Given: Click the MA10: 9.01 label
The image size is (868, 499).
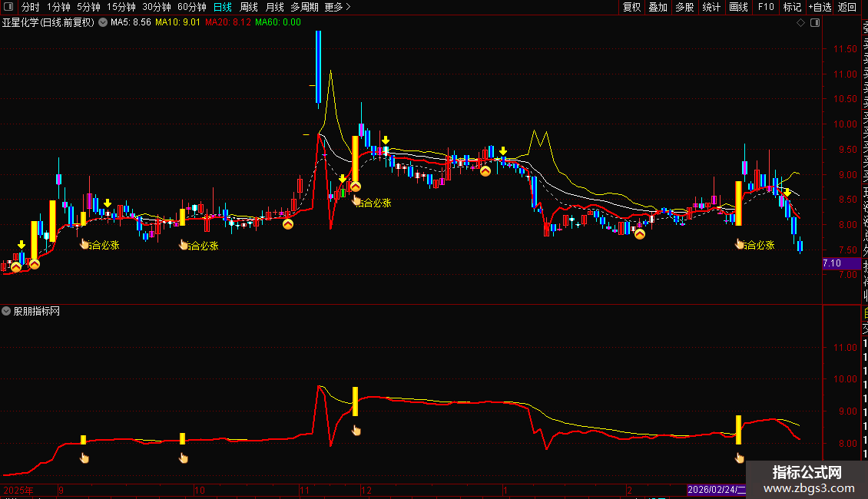Looking at the screenshot, I should (x=177, y=23).
